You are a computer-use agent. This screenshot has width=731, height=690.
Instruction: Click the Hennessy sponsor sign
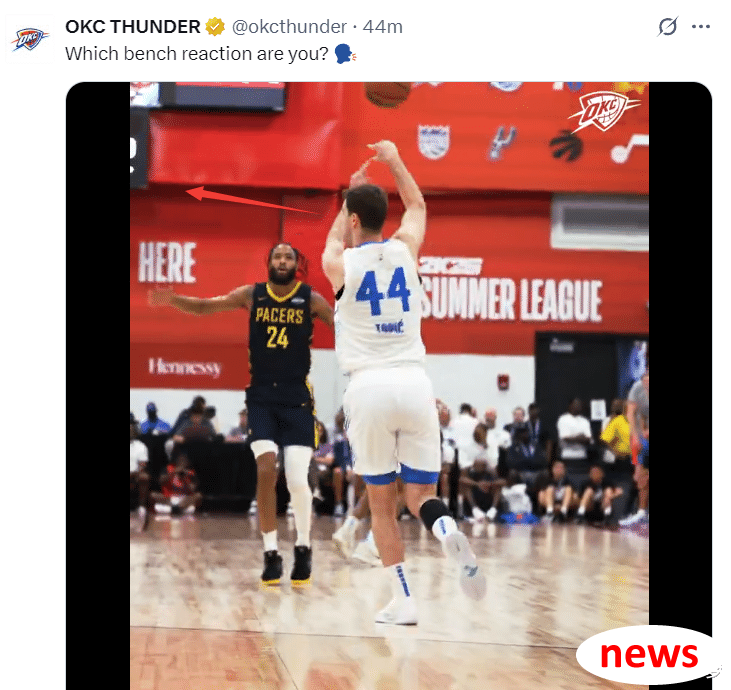tap(185, 367)
